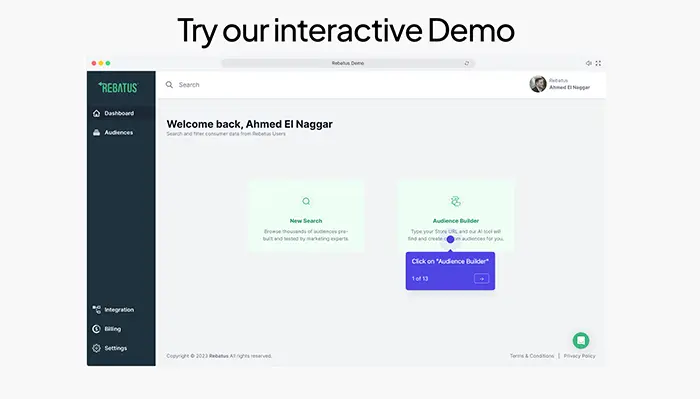This screenshot has width=700, height=399.
Task: Open the Privacy Policy link
Action: tap(579, 356)
